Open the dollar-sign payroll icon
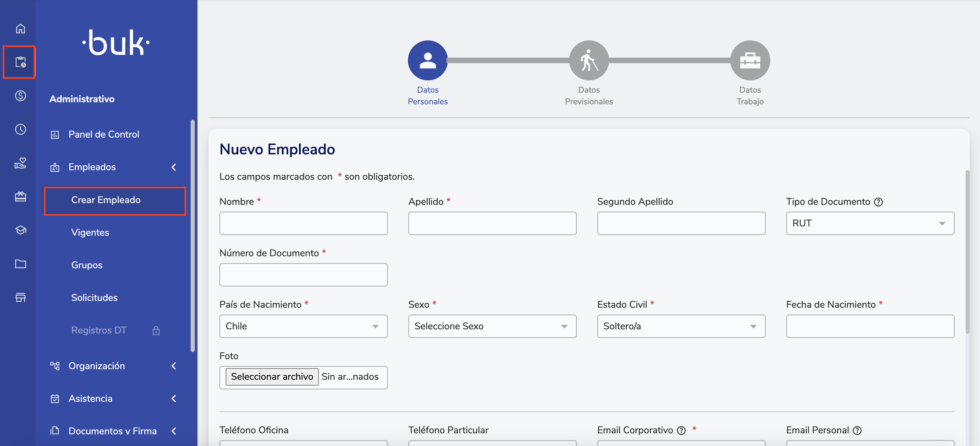The image size is (980, 446). 21,95
